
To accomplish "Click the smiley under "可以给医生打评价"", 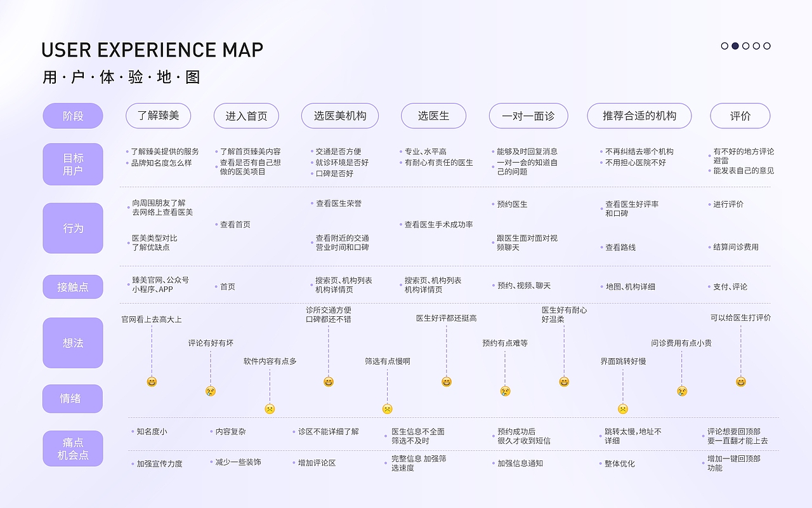I will [x=740, y=383].
